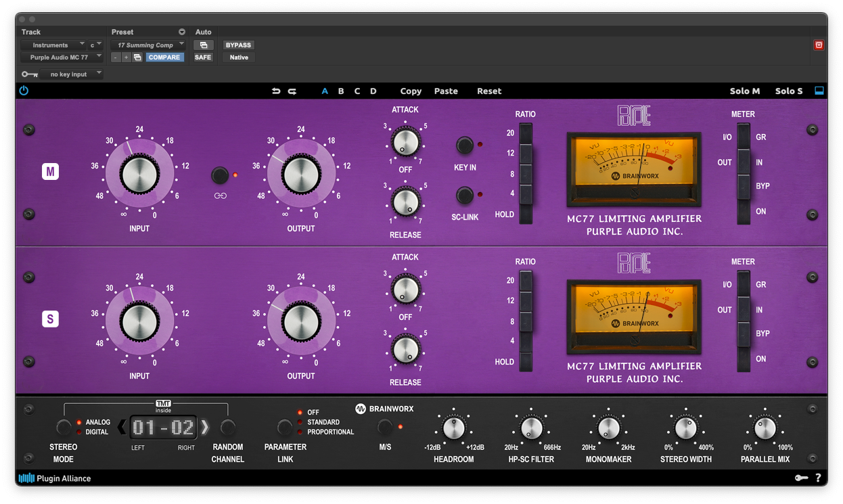This screenshot has height=504, width=843.
Task: Toggle the KEY IN switch
Action: click(x=465, y=145)
